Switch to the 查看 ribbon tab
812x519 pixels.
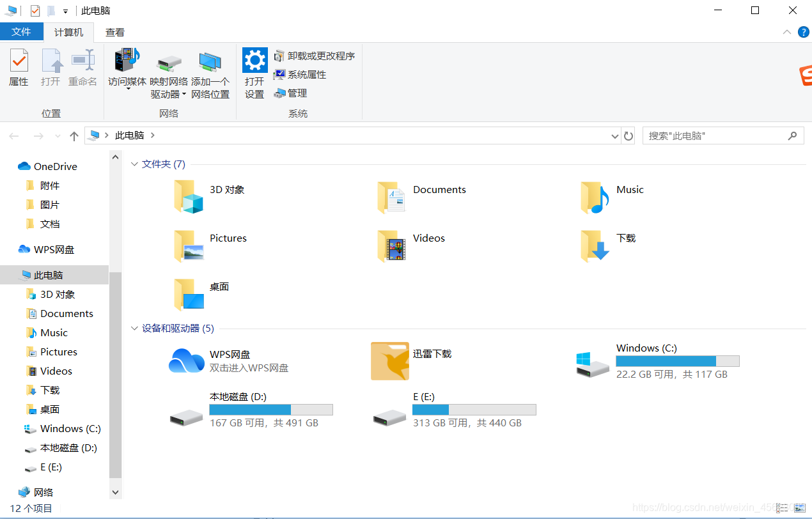point(114,31)
